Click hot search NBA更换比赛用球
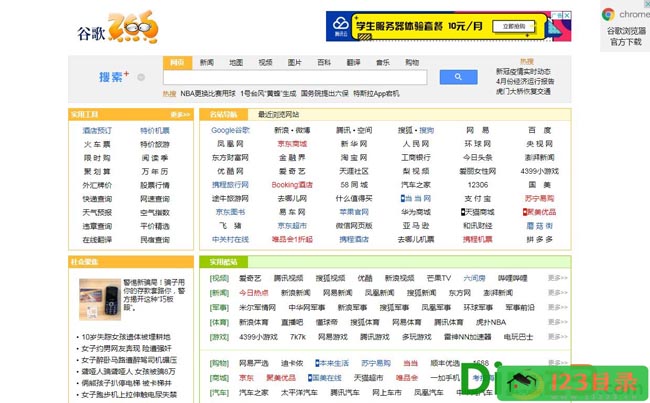This screenshot has height=403, width=650. [208, 94]
